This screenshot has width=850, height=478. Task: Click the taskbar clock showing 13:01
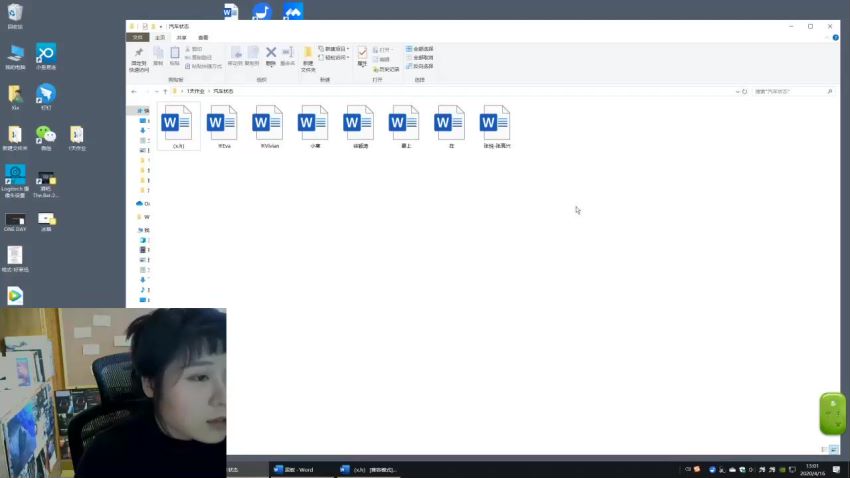coord(812,470)
